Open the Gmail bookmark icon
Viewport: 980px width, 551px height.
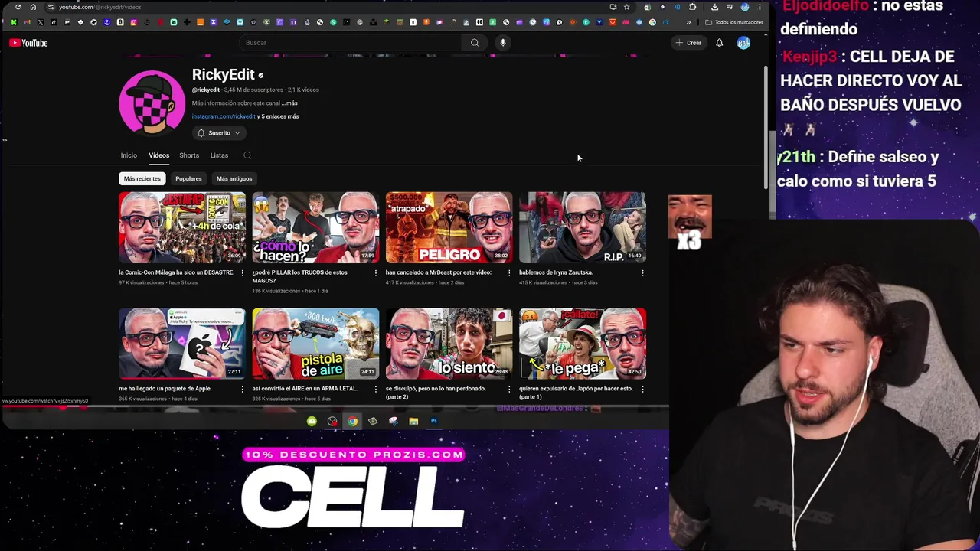[27, 22]
